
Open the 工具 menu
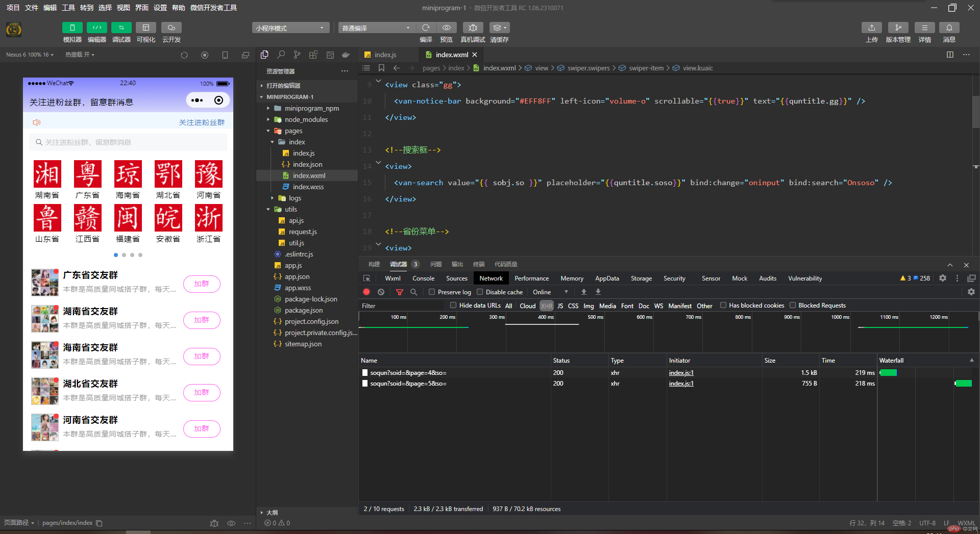coord(68,8)
